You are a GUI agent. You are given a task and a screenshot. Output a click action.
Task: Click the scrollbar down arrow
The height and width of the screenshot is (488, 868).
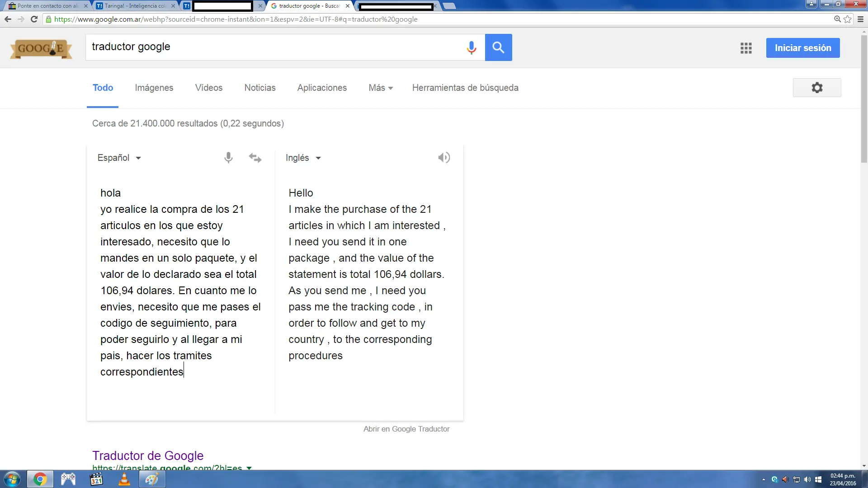click(864, 466)
